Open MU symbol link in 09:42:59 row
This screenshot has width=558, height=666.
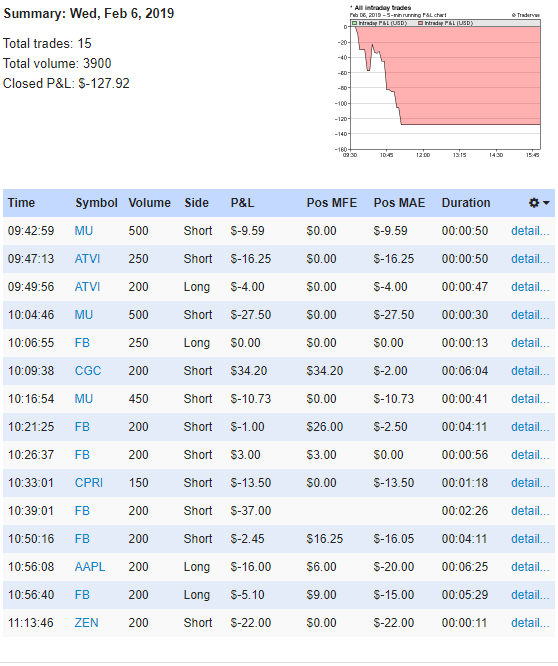click(x=84, y=231)
